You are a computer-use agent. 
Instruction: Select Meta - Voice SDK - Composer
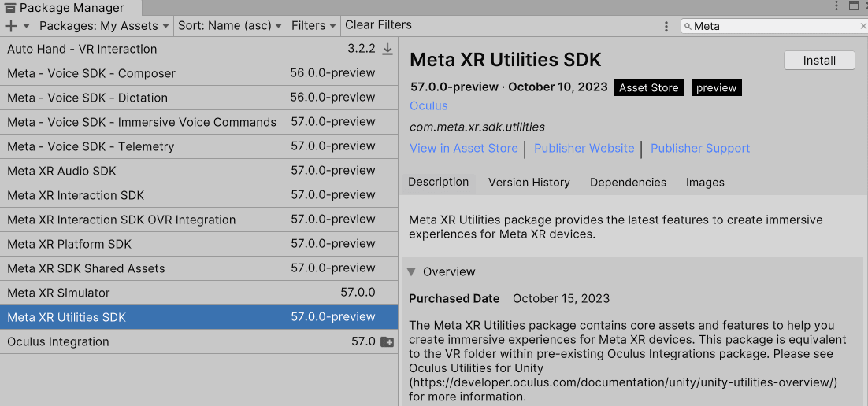198,73
